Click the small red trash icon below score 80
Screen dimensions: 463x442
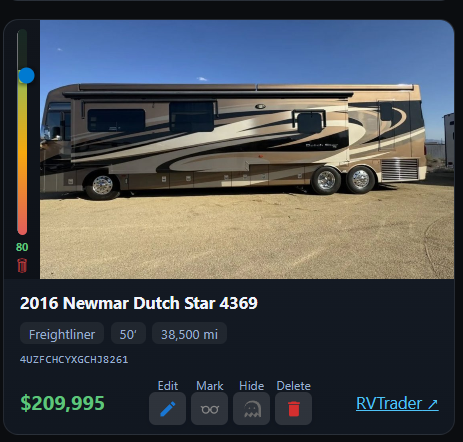tap(22, 265)
